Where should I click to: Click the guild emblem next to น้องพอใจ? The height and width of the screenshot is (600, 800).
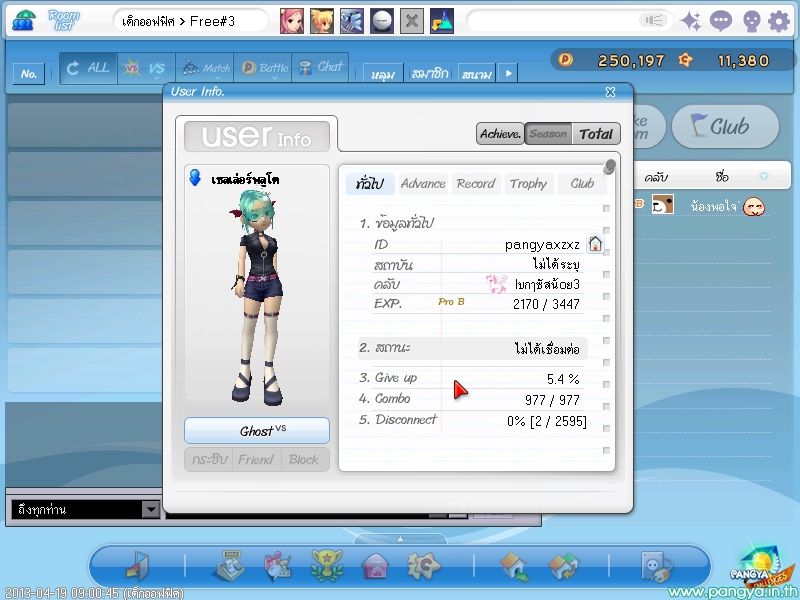click(663, 205)
